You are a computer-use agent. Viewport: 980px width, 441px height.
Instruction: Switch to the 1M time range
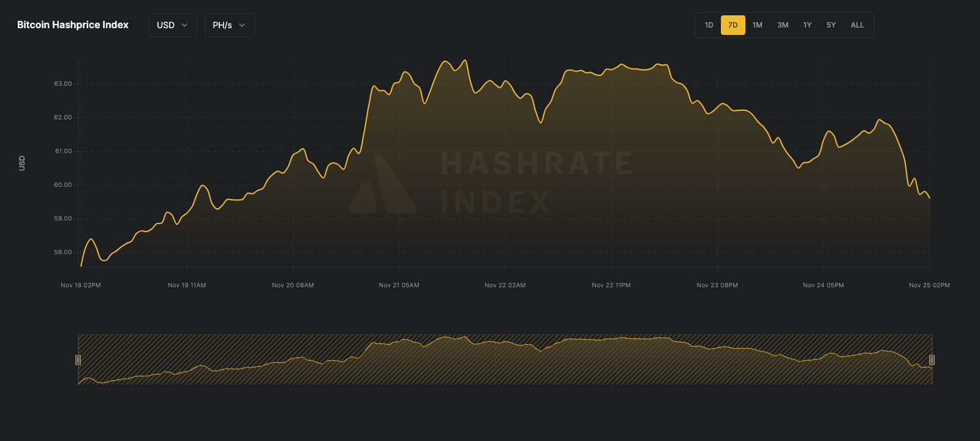[x=758, y=25]
